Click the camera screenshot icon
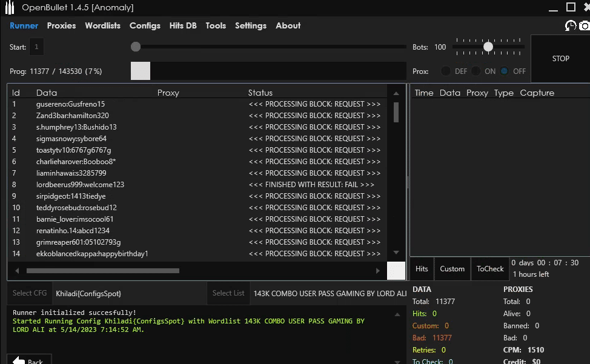Viewport: 590px width, 364px height. 585,25
